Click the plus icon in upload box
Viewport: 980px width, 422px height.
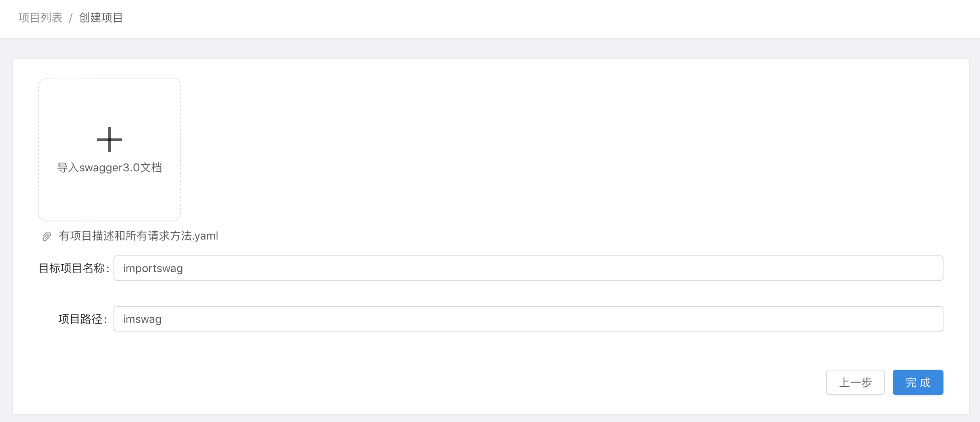tap(110, 140)
